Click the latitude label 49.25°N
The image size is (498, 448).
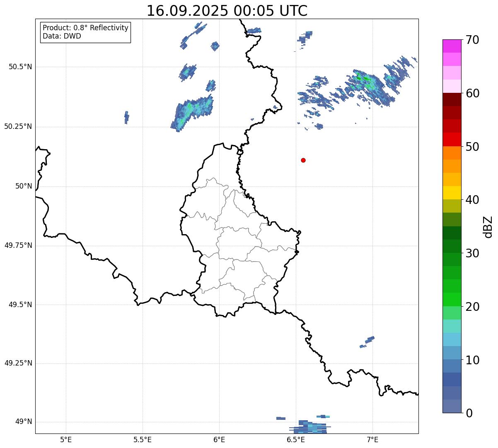tap(18, 363)
